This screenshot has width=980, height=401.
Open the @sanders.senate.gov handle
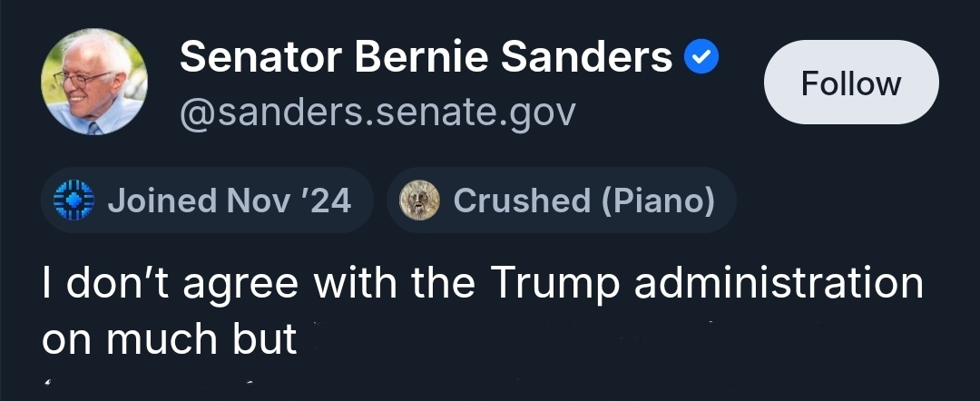pyautogui.click(x=377, y=113)
